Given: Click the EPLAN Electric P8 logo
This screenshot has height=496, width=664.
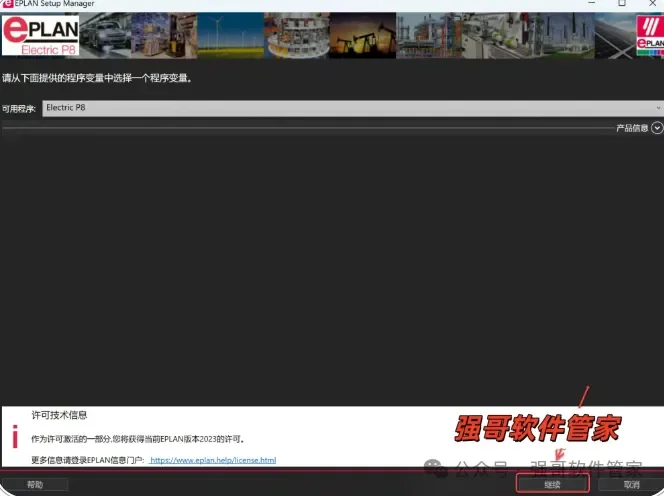Looking at the screenshot, I should pos(41,36).
